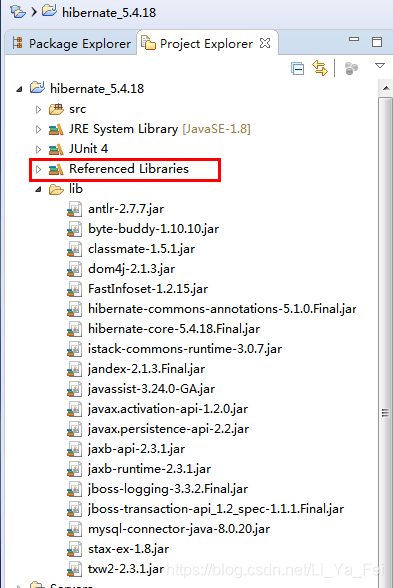
Task: Select hibernate-core-5.4.18.Final.jar file name
Action: point(174,329)
